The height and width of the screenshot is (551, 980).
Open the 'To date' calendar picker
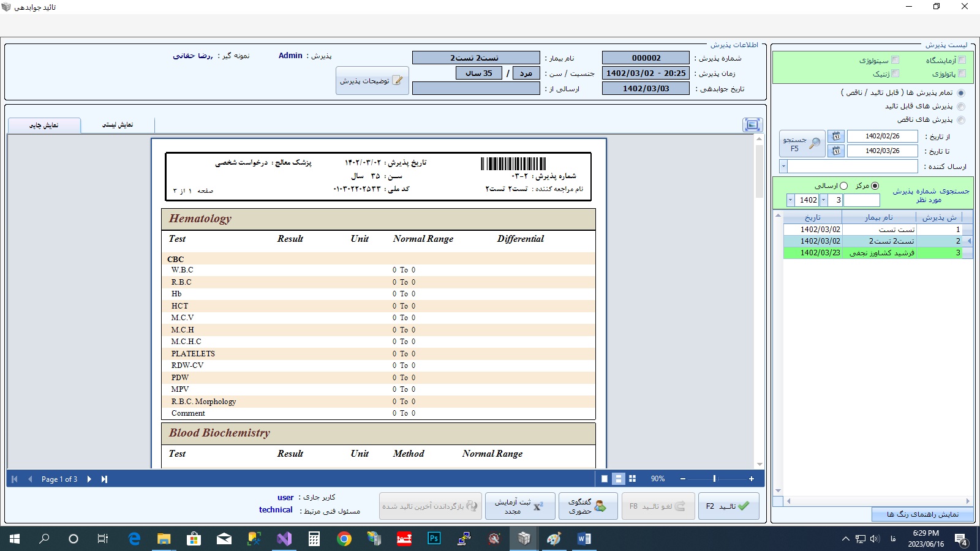[836, 151]
